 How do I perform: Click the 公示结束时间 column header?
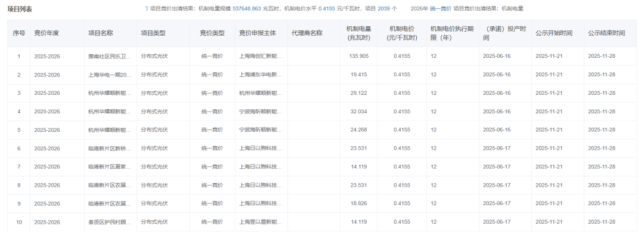tap(606, 33)
